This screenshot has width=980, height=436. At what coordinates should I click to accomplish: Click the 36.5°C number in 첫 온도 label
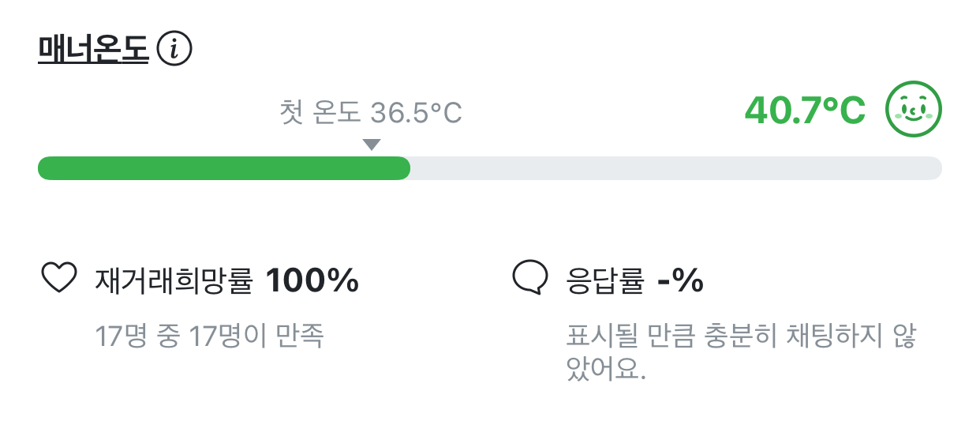point(416,113)
